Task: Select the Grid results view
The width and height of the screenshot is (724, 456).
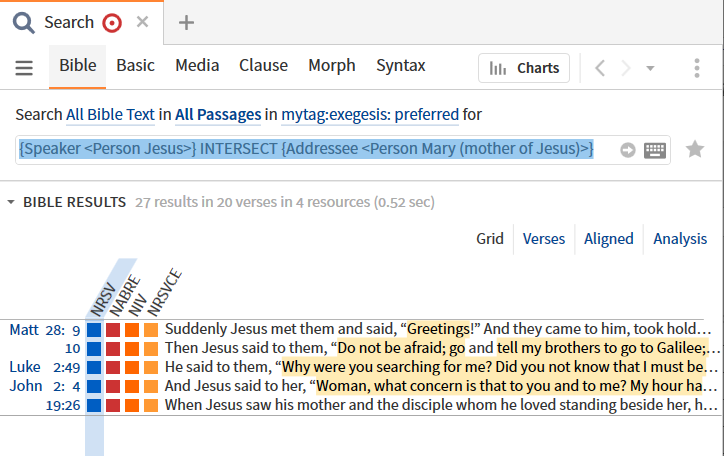Action: (489, 239)
